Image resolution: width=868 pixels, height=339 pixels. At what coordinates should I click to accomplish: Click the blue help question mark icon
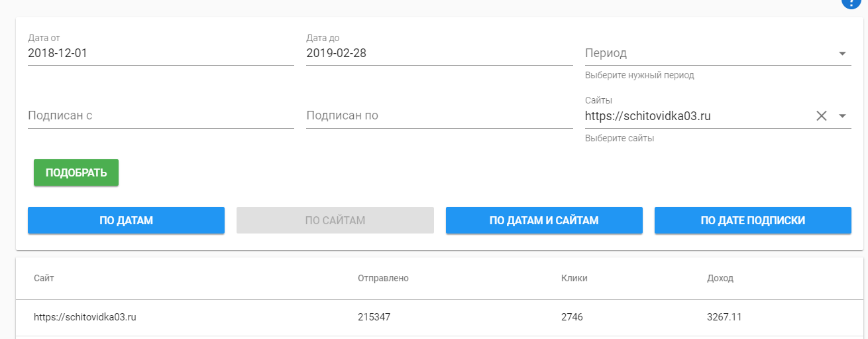(849, 2)
